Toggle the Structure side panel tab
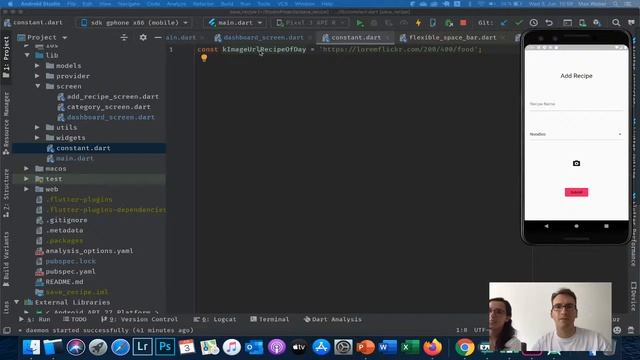The height and width of the screenshot is (360, 640). tap(6, 193)
